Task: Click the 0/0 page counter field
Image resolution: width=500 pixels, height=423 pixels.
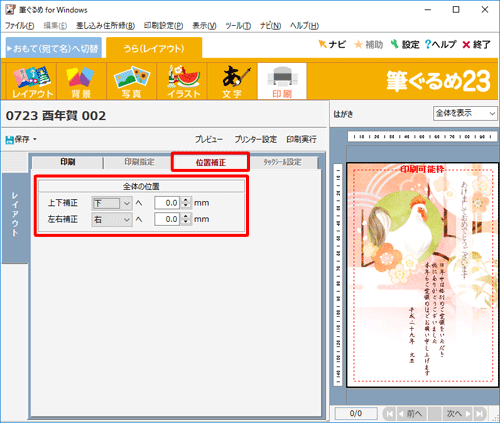Action: tap(356, 414)
